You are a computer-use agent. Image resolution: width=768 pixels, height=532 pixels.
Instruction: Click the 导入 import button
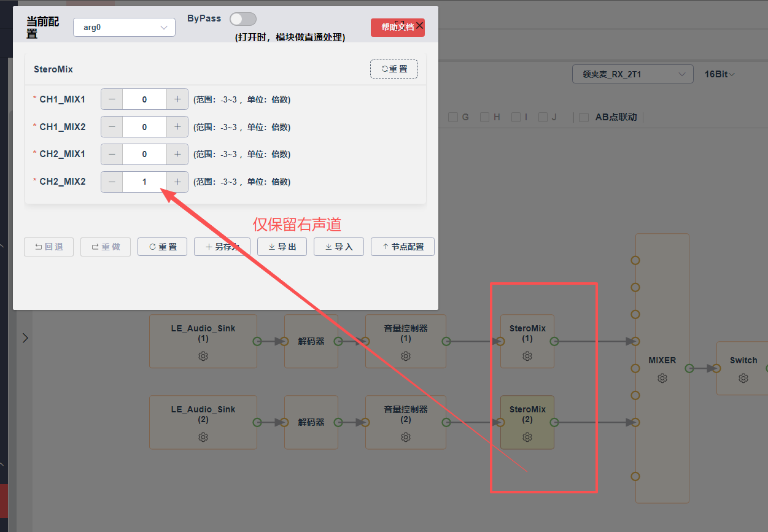click(x=339, y=247)
